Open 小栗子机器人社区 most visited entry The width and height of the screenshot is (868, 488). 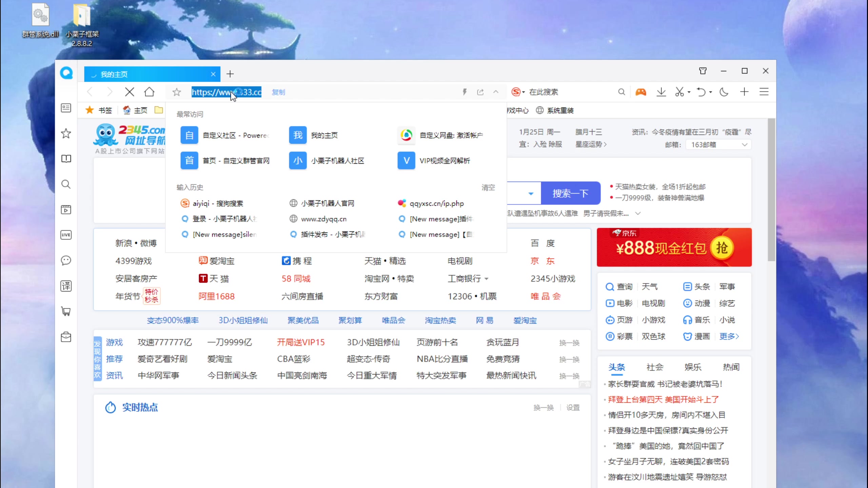327,161
